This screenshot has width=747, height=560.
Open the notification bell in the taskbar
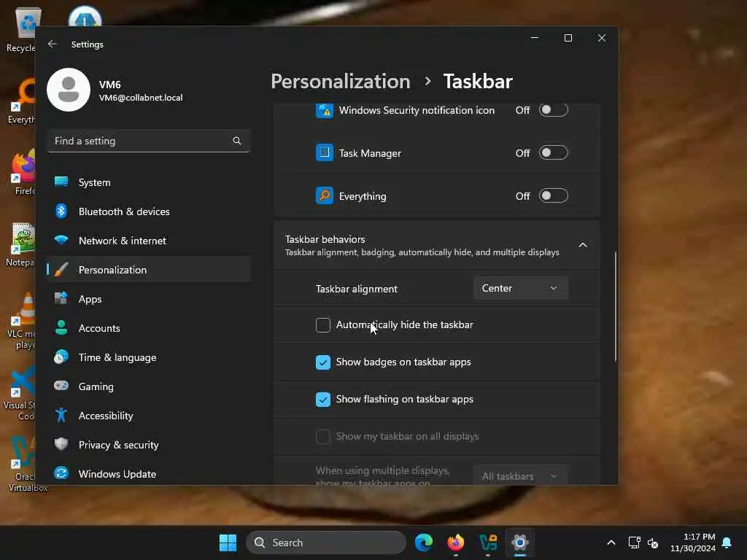pos(727,542)
